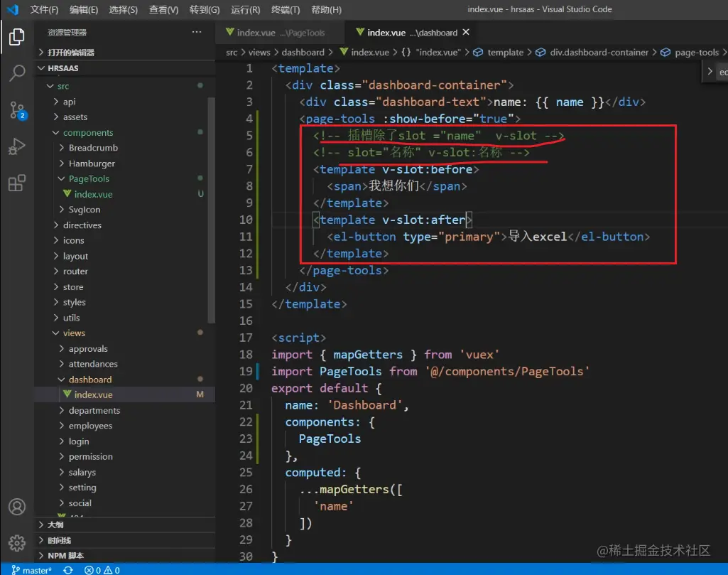
Task: Open the Run and Debug view
Action: [x=17, y=147]
